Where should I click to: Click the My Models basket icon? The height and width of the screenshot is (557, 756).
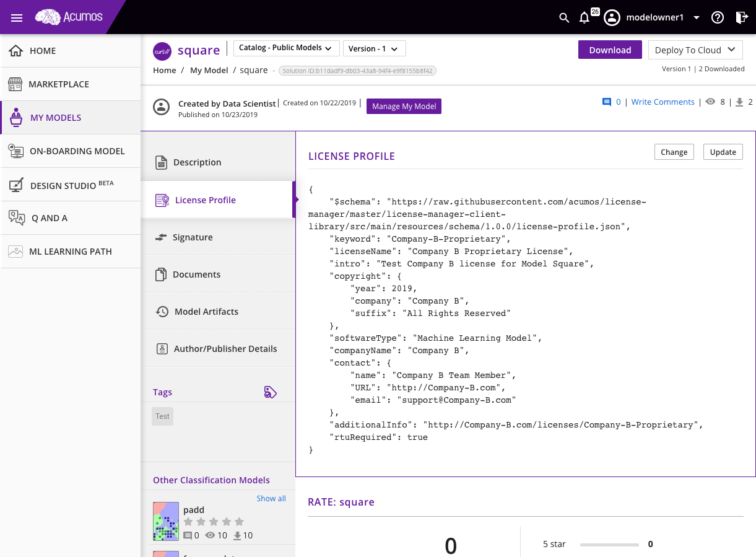click(x=17, y=117)
